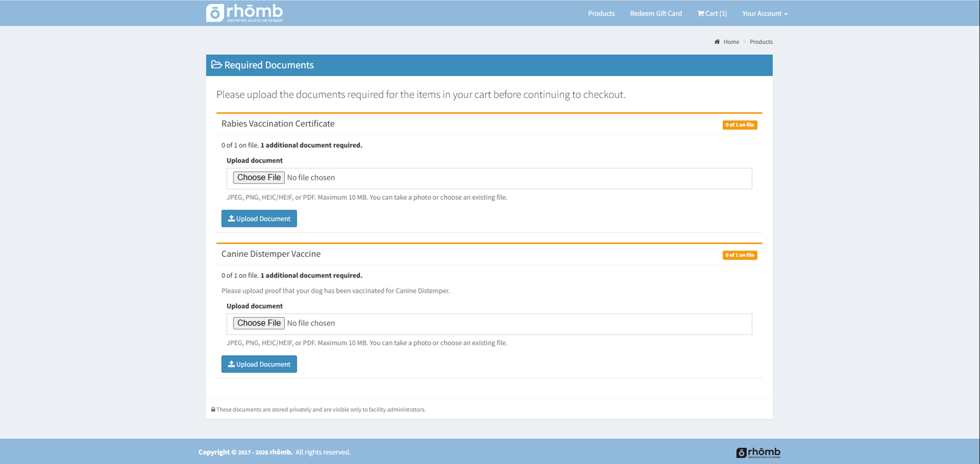The height and width of the screenshot is (464, 980).
Task: Open the shopping cart icon
Action: 701,14
